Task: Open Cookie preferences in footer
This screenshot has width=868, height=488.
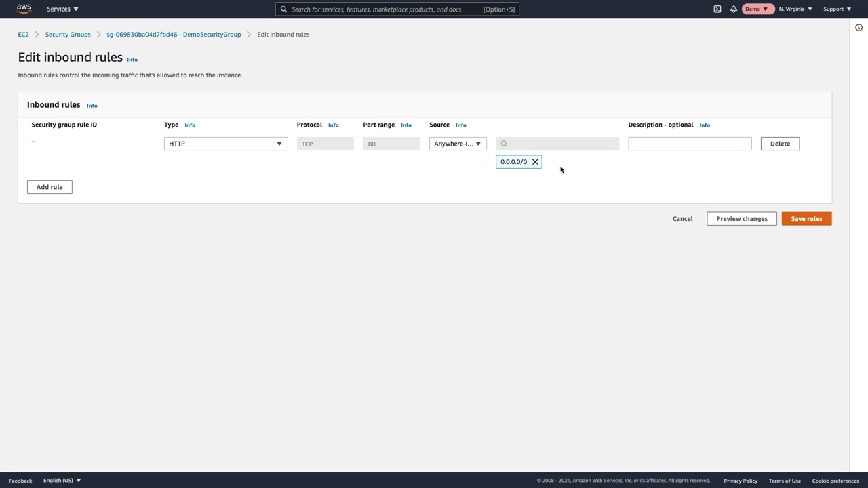Action: tap(835, 481)
